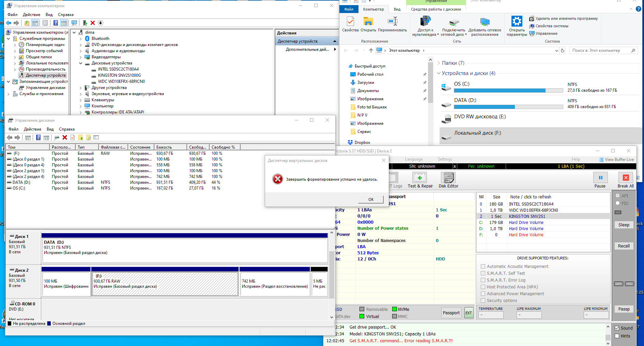Click OK in the format error dialog
The width and height of the screenshot is (644, 346).
click(x=371, y=199)
